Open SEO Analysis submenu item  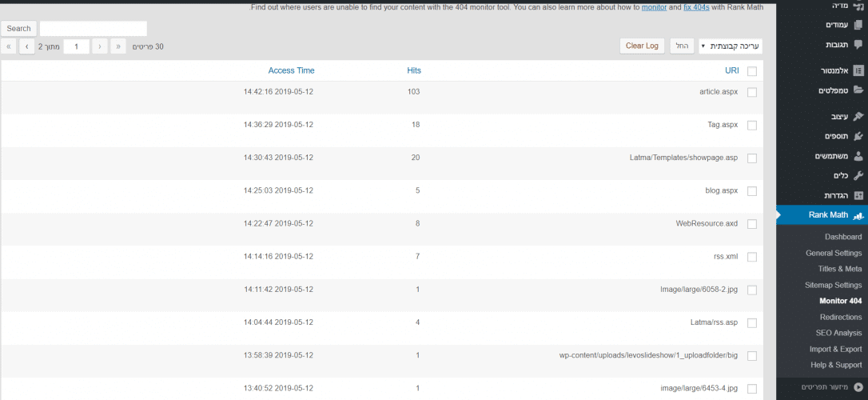pos(838,333)
